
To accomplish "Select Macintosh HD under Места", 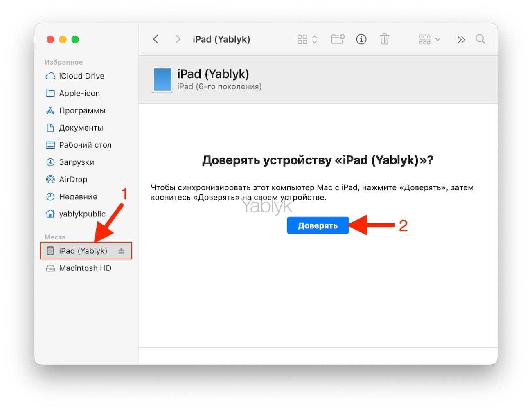I will (x=85, y=268).
